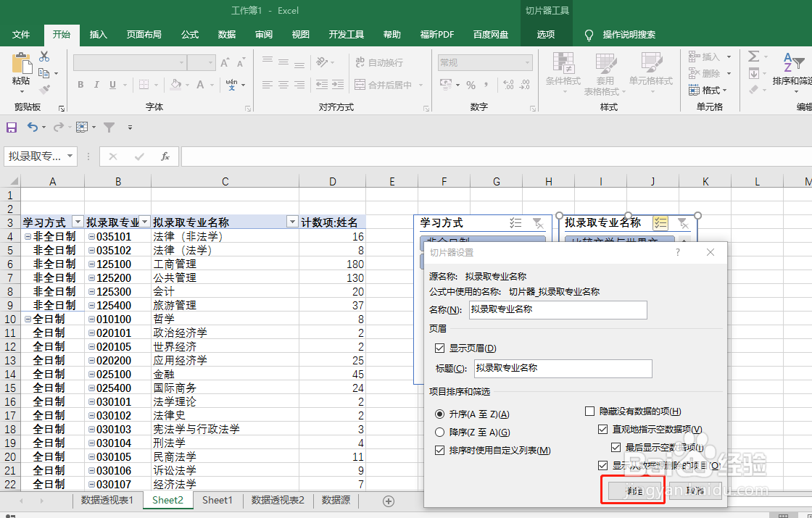
Task: Open the 学习方式 column filter dropdown
Action: [x=78, y=222]
